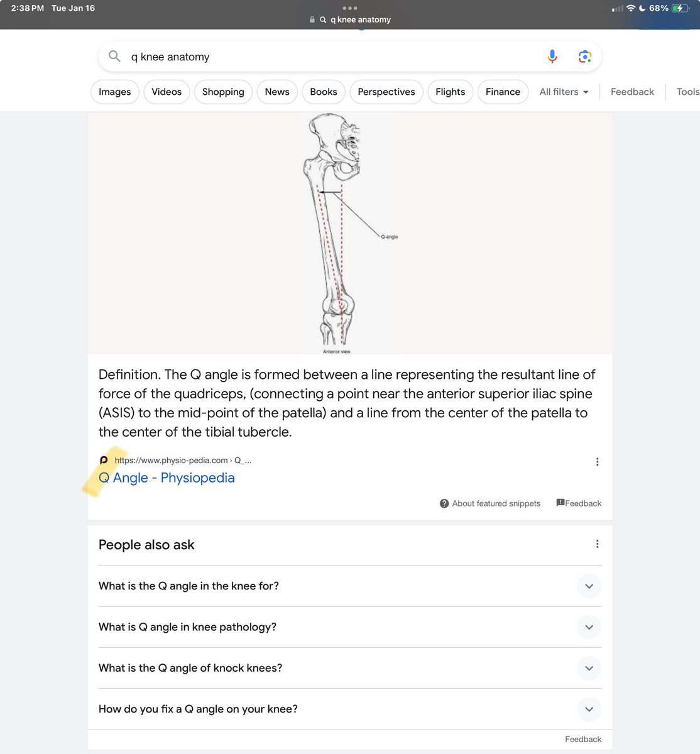Open the Q Angle - Physiopedia link
Screen dimensions: 700x754
(167, 478)
